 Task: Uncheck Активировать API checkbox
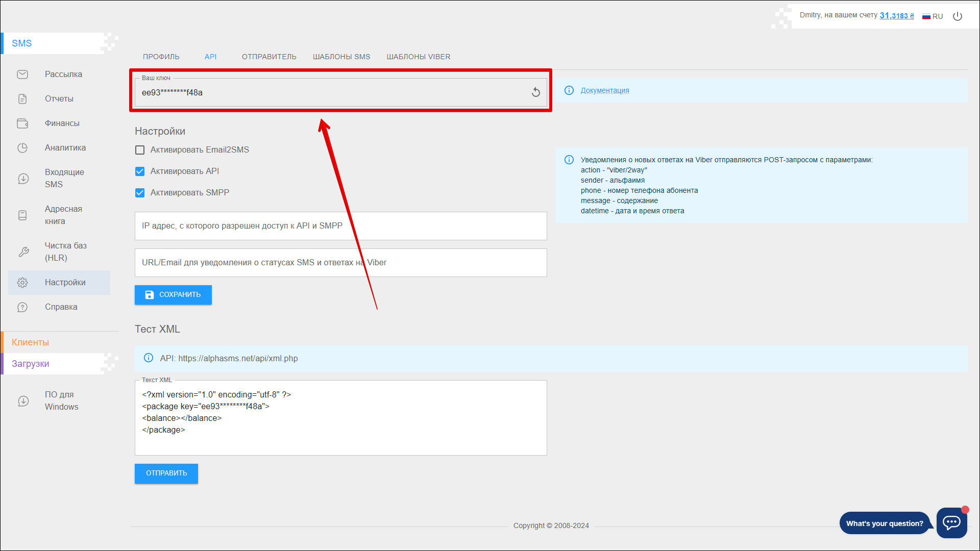[x=140, y=171]
